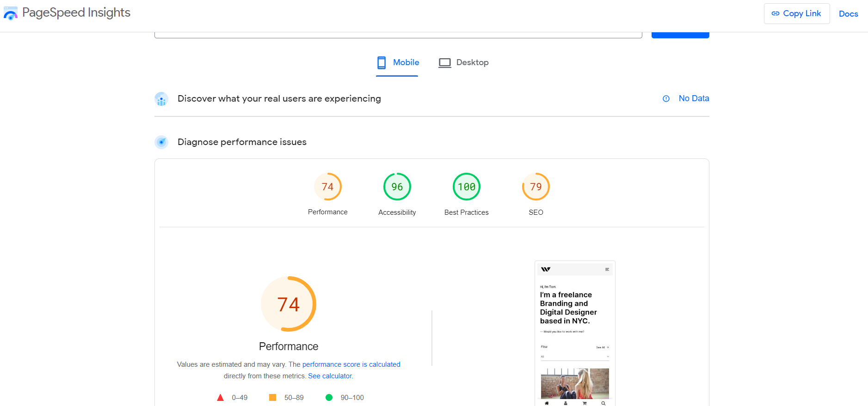Select the Accessibility 96 score gauge
This screenshot has height=406, width=868.
click(x=397, y=187)
